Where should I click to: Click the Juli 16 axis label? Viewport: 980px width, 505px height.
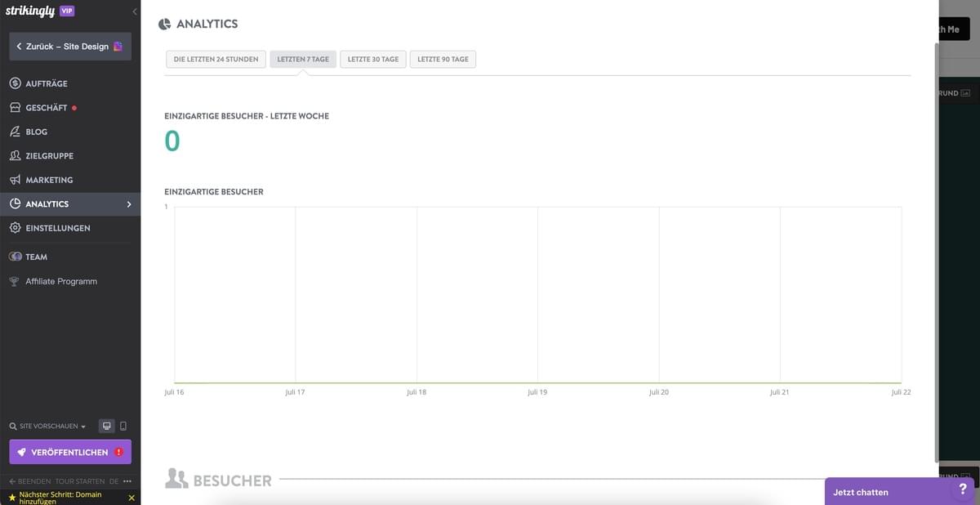174,392
